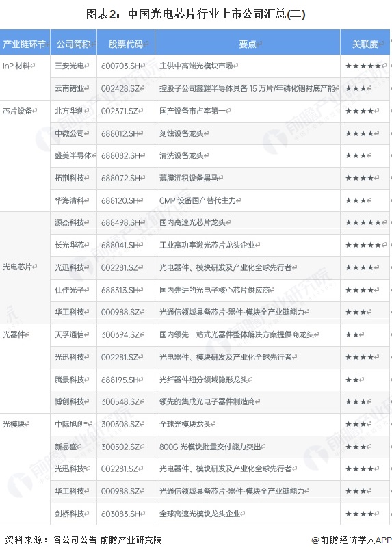
Task: Select company name 盛美半导体
Action: pyautogui.click(x=73, y=155)
